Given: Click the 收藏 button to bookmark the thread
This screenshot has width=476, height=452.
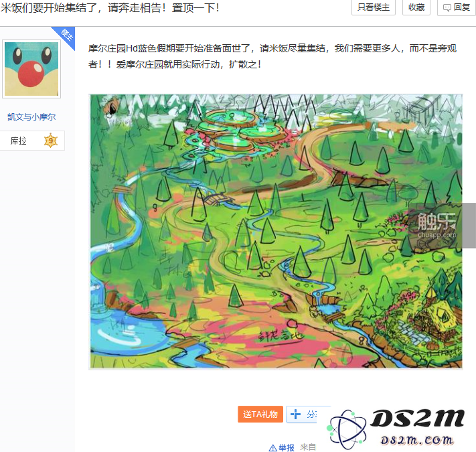Looking at the screenshot, I should 416,7.
